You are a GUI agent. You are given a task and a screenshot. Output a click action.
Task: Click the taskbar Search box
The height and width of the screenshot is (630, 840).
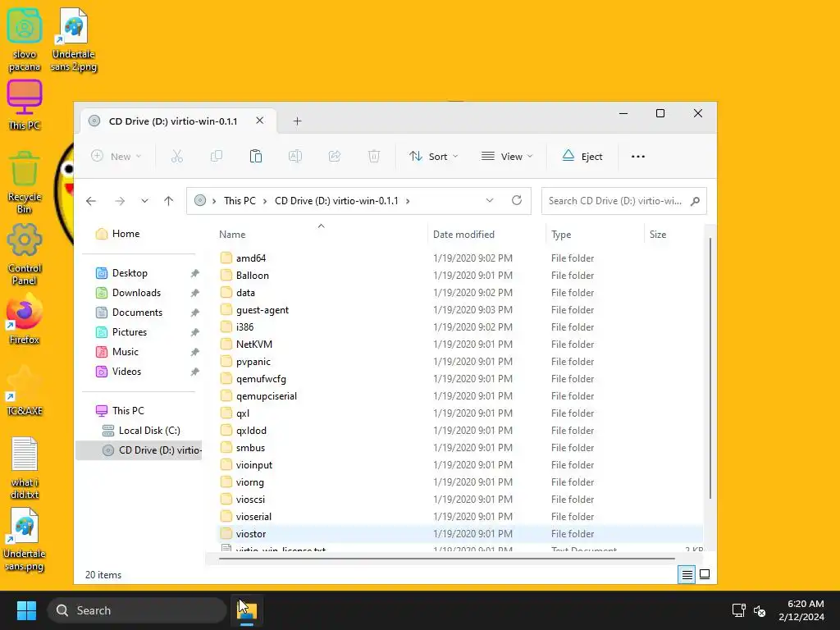pyautogui.click(x=137, y=610)
